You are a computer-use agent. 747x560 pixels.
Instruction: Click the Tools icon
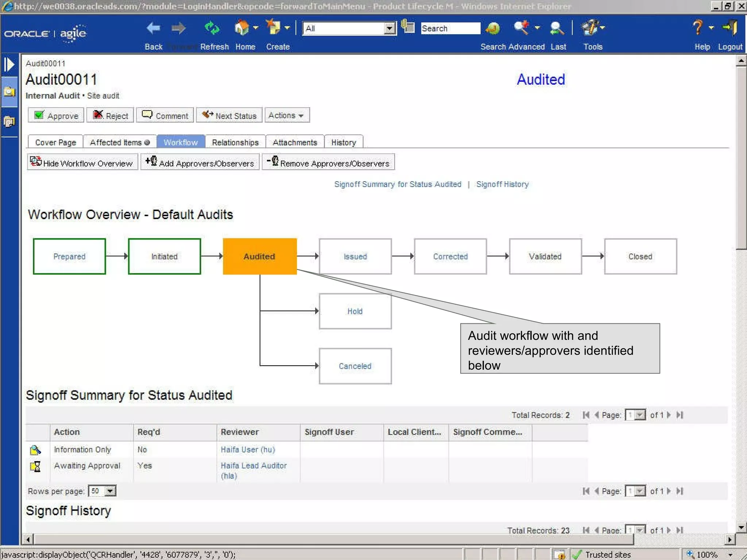(589, 28)
